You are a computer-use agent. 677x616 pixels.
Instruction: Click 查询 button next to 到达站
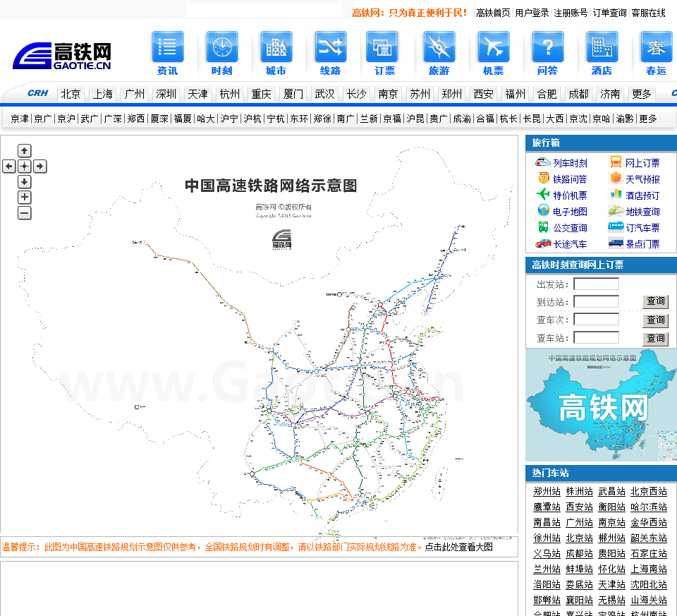click(655, 301)
